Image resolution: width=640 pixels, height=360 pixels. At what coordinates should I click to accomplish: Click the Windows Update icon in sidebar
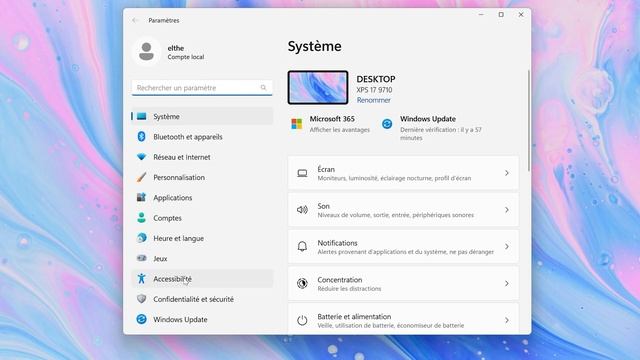click(142, 319)
